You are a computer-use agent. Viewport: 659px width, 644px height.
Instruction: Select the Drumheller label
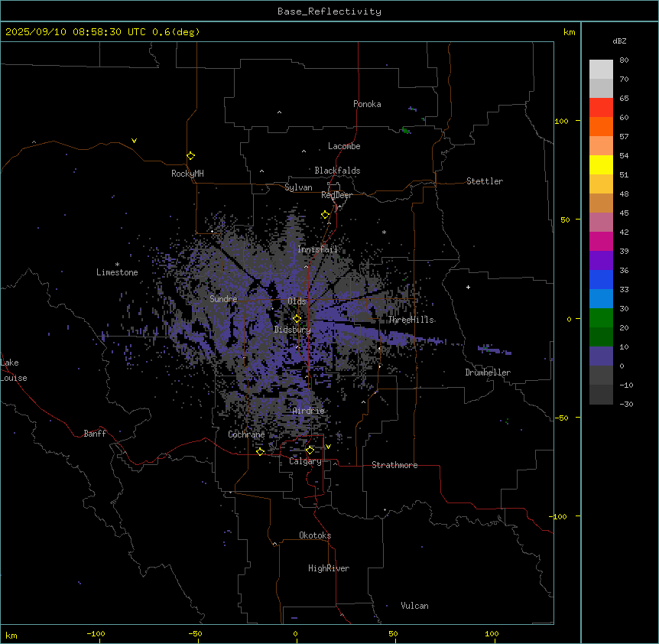click(488, 372)
